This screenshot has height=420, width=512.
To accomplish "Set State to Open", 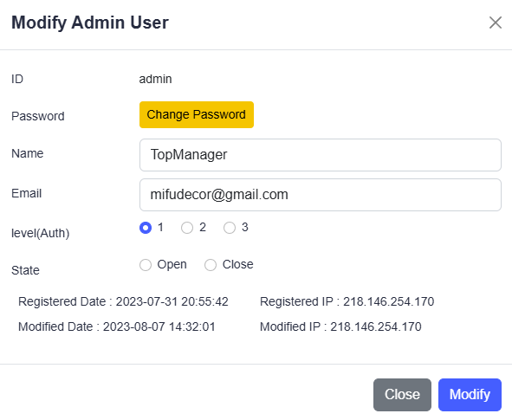I will (x=146, y=265).
